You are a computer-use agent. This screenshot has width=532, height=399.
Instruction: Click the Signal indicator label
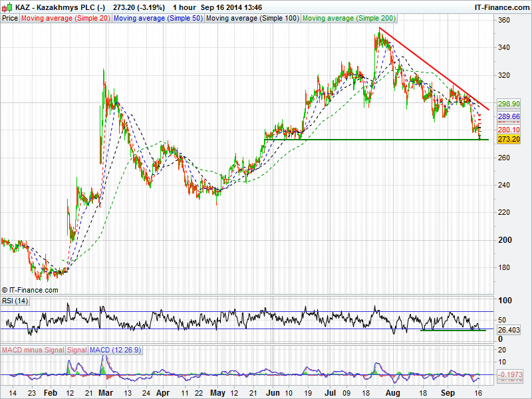(x=76, y=350)
